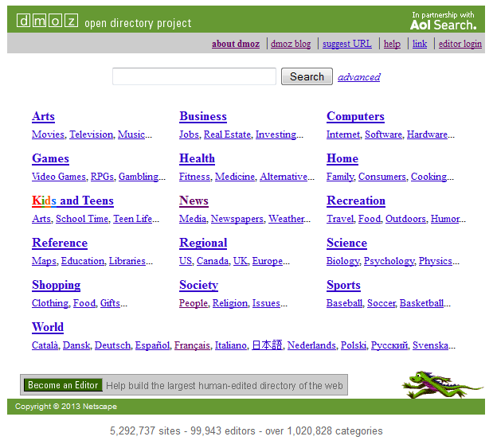Screen dimensions: 493x448
Task: Browse the Computers category heading
Action: (x=355, y=116)
